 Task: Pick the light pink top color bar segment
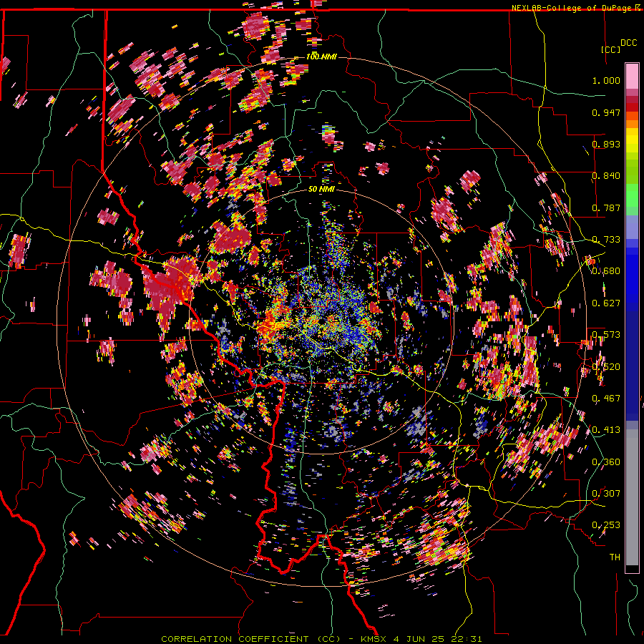point(632,76)
